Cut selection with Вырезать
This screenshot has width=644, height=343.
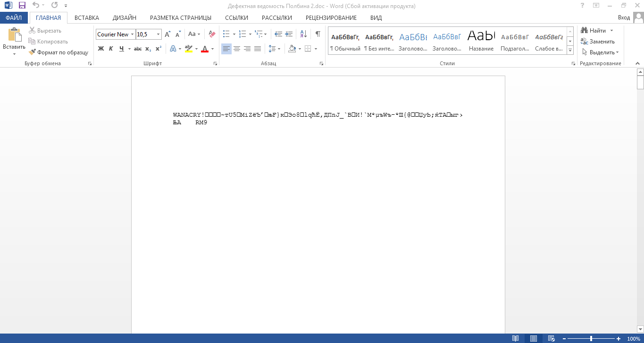pyautogui.click(x=45, y=31)
